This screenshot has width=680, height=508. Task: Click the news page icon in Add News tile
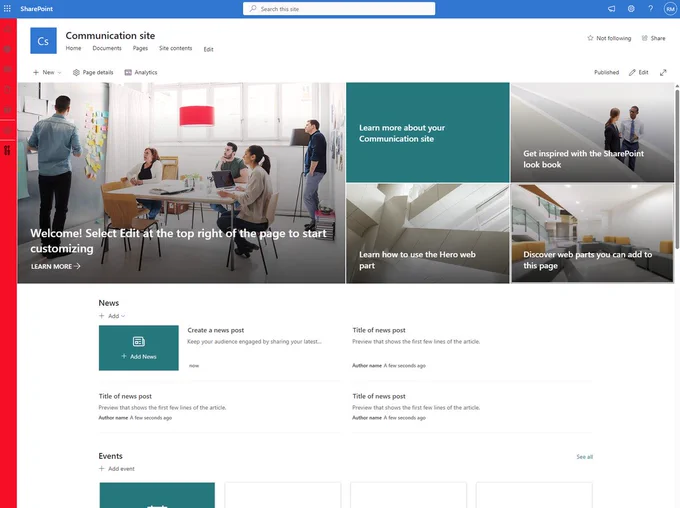coord(138,341)
